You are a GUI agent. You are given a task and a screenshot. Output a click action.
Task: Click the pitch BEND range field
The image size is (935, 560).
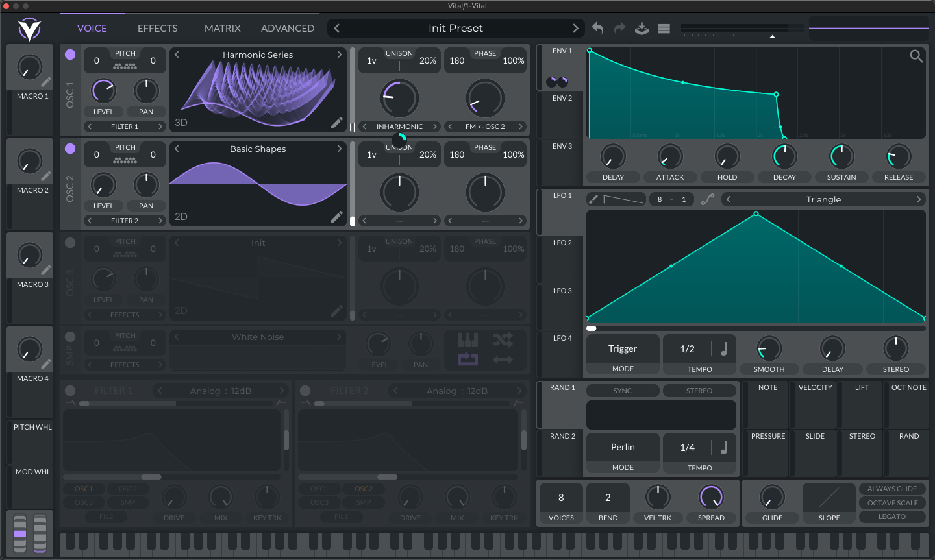[608, 498]
